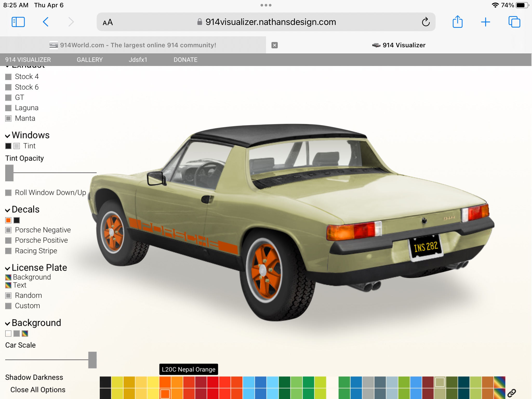Open the DONATE link

coord(185,60)
